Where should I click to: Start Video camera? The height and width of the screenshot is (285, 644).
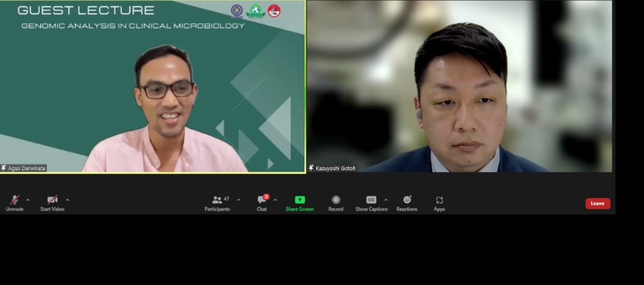tap(52, 203)
